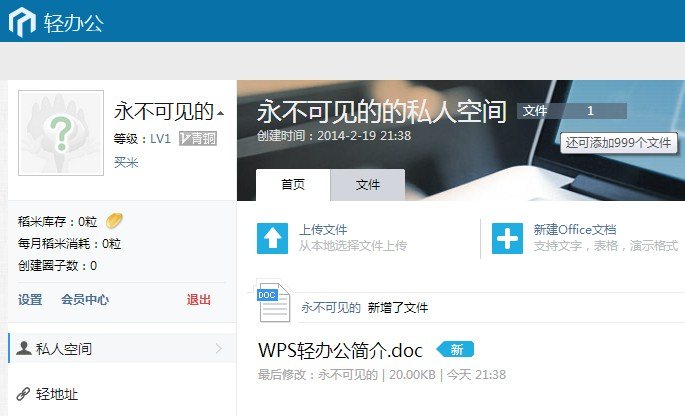Expand the 永不可见的 username dropdown arrow
This screenshot has width=685, height=416.
(x=221, y=113)
